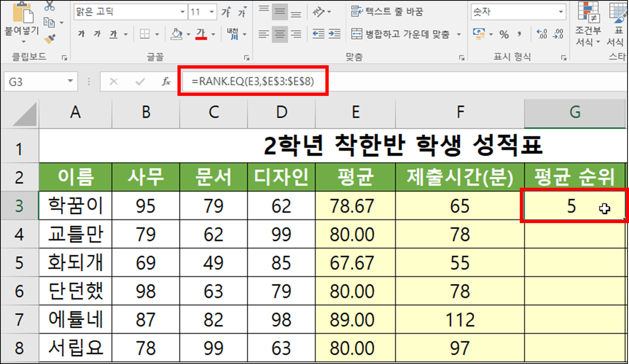Open the font size 11 dropdown

coord(212,12)
